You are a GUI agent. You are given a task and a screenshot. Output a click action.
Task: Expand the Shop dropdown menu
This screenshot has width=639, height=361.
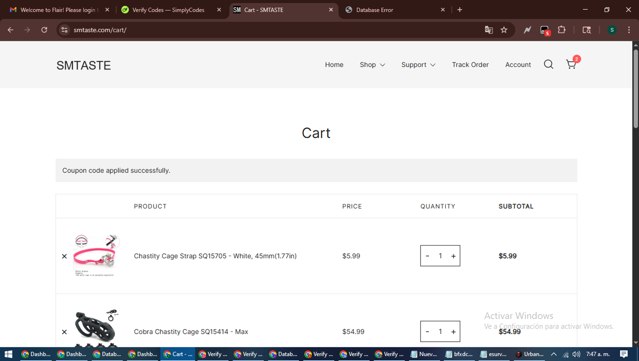[x=372, y=64]
